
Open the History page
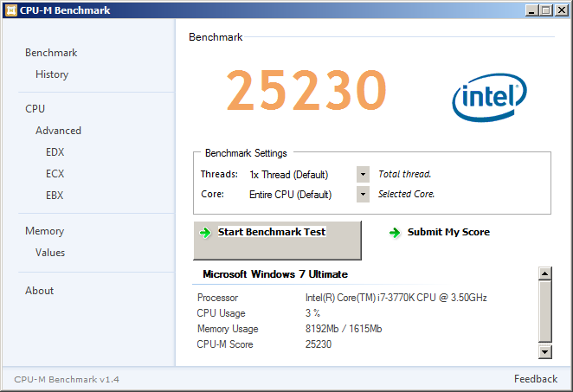click(x=52, y=74)
